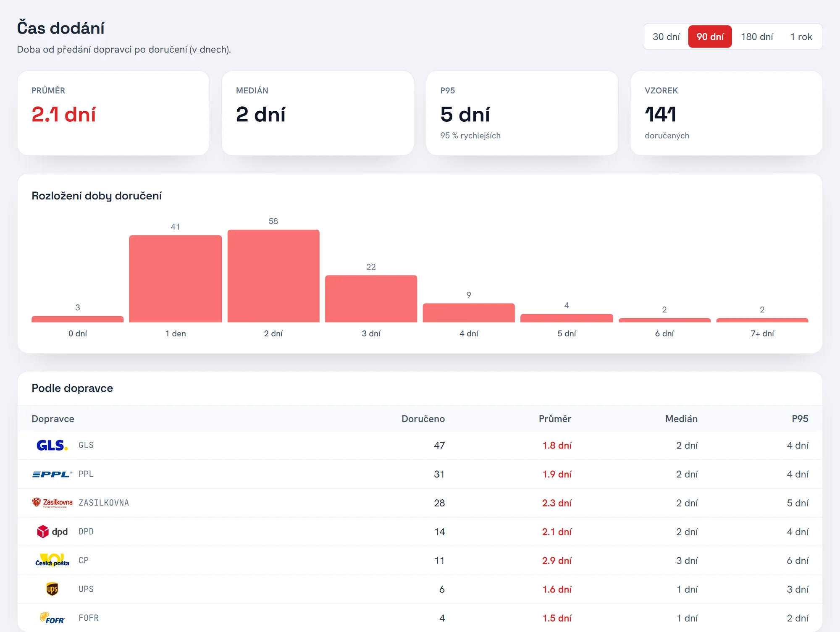This screenshot has height=632, width=840.
Task: Click the Česká pošta carrier logo
Action: [x=52, y=560]
